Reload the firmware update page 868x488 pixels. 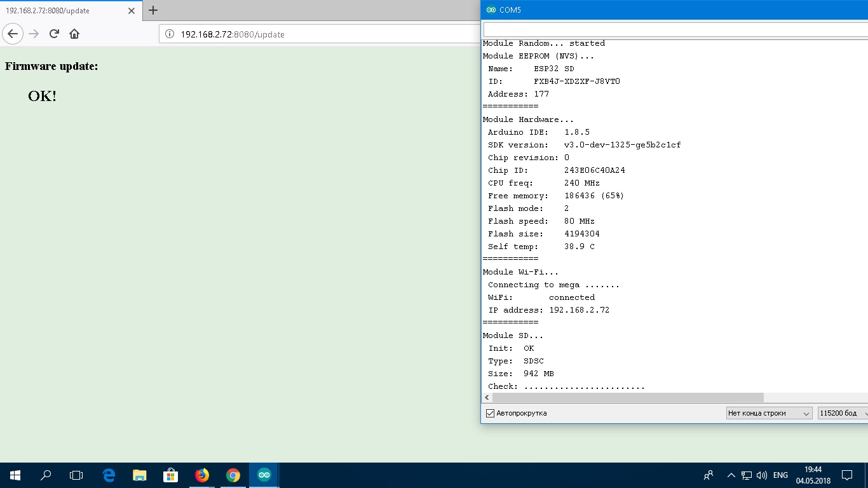point(54,34)
